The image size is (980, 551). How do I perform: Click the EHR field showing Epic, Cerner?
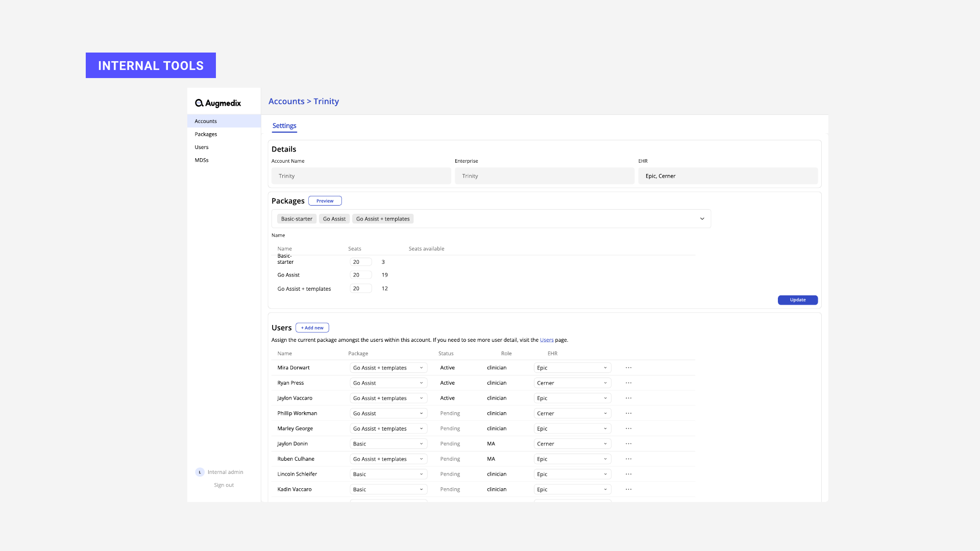pyautogui.click(x=728, y=176)
